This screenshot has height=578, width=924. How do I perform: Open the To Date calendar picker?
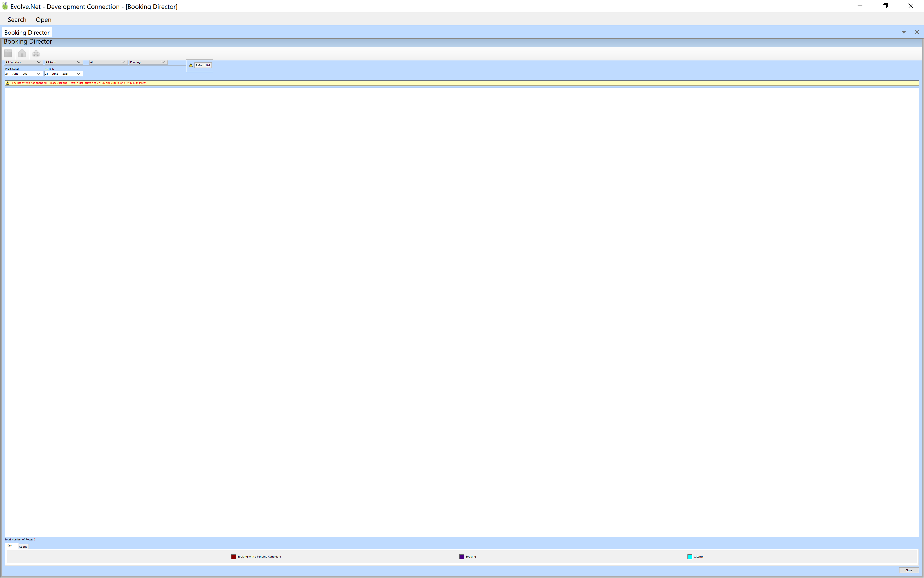(x=79, y=74)
